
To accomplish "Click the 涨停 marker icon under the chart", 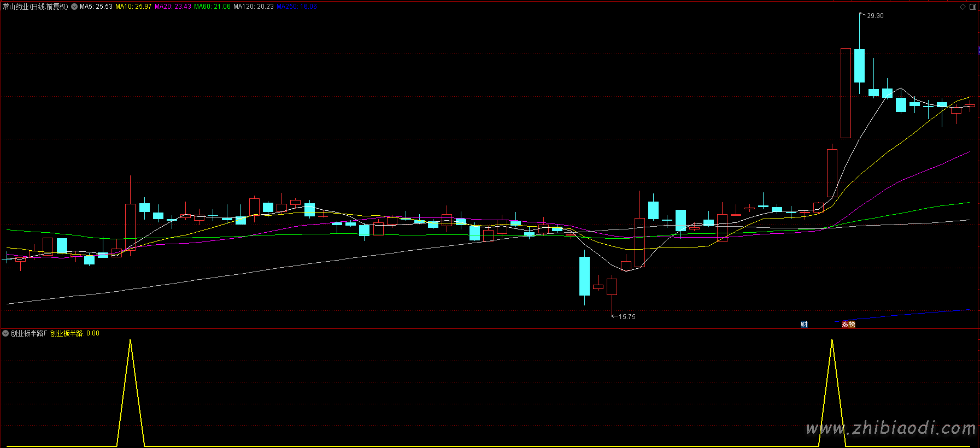I will point(848,324).
